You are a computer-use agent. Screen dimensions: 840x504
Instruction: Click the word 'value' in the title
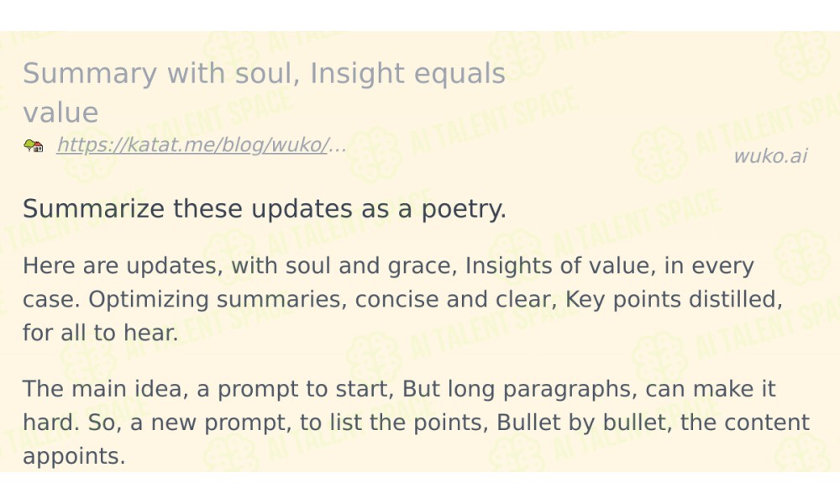point(60,113)
